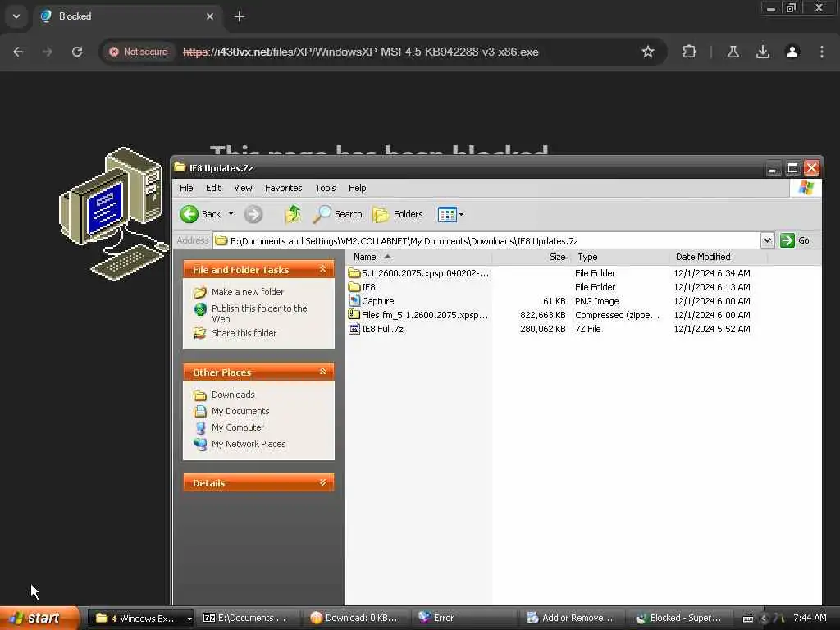Go to My Documents in Other Places
The width and height of the screenshot is (840, 630).
(240, 412)
